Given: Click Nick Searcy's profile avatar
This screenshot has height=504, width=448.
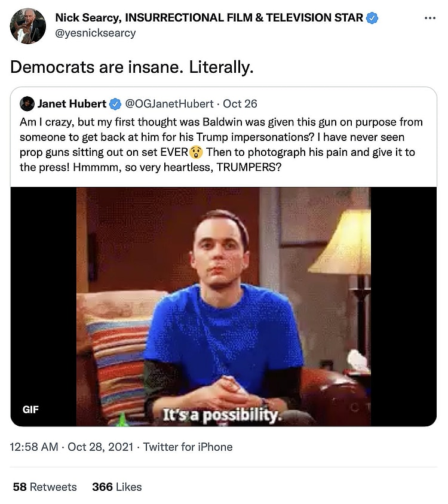Looking at the screenshot, I should click(27, 26).
